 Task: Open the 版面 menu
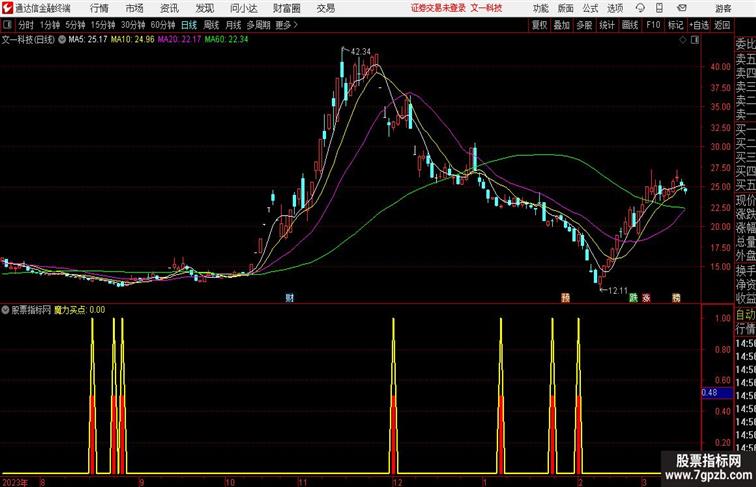[566, 8]
